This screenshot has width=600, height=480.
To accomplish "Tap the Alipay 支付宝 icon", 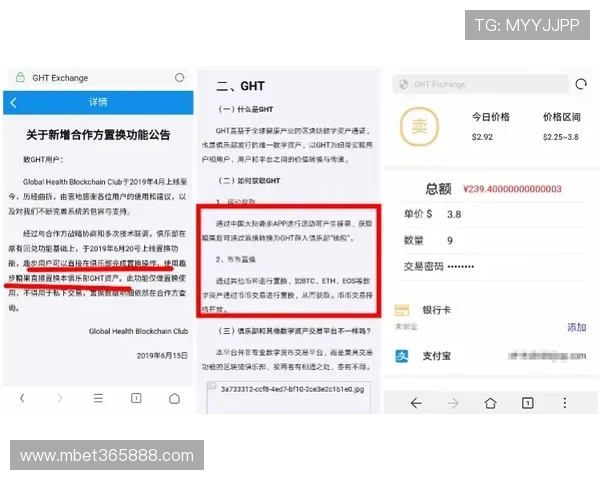I will tap(402, 356).
